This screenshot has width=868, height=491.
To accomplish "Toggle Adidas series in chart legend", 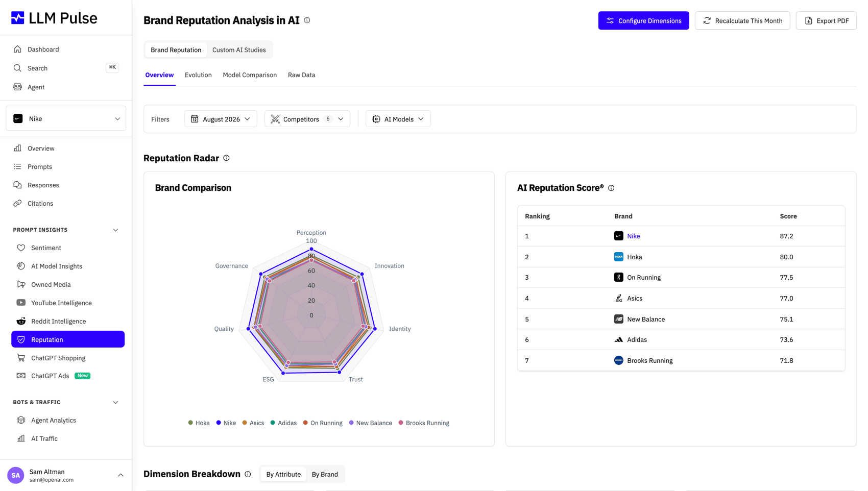I will click(x=283, y=423).
